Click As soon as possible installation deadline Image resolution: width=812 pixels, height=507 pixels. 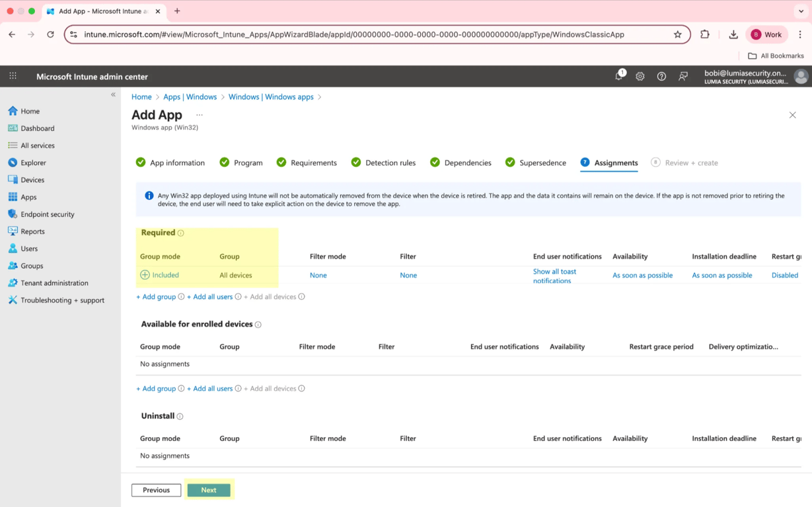[x=722, y=275]
